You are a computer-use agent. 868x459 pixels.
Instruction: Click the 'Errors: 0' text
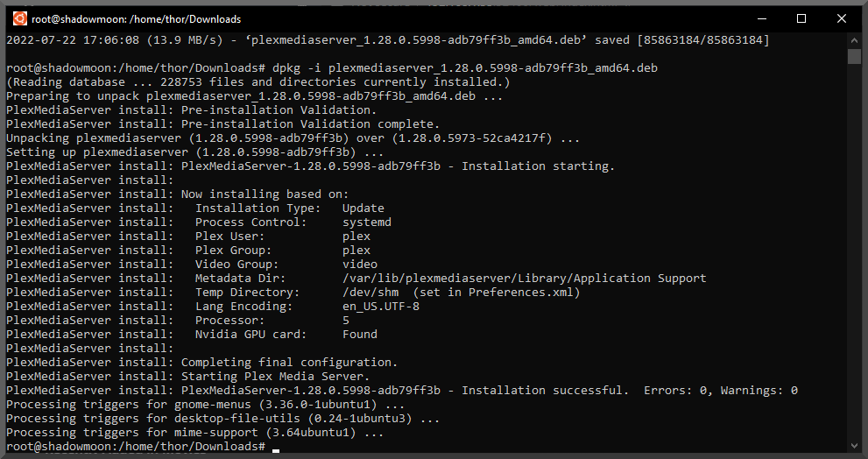click(x=674, y=391)
